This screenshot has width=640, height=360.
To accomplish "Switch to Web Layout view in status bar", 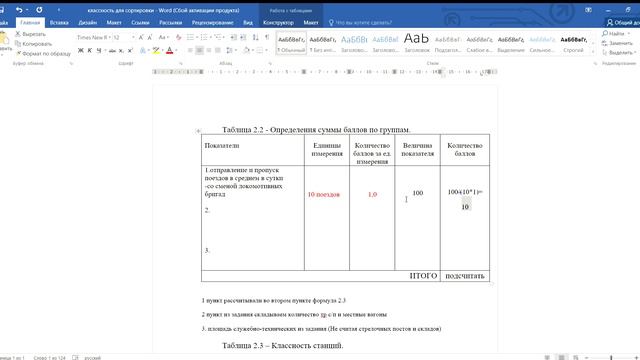I will point(576,358).
